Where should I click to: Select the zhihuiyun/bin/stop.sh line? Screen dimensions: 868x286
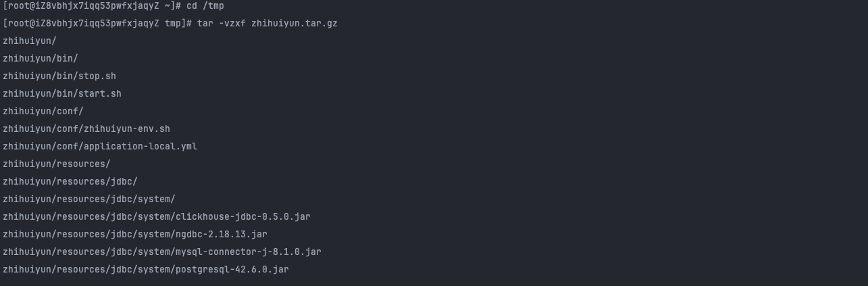click(59, 76)
